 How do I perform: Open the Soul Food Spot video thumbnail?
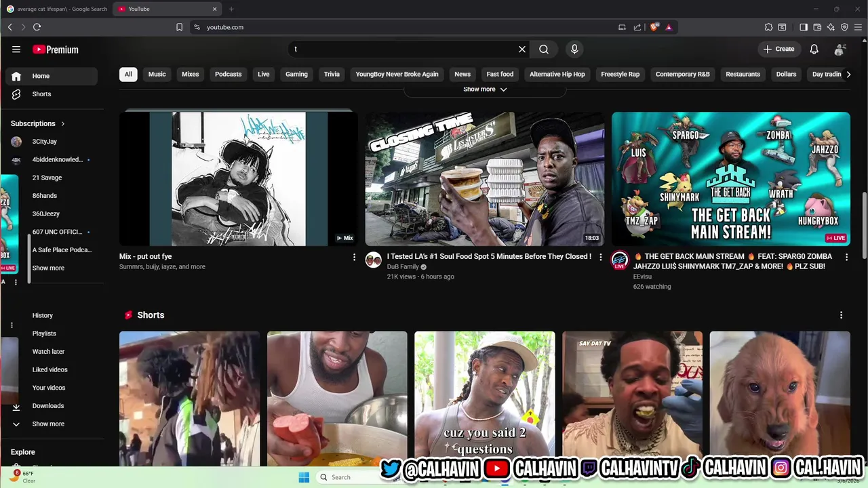click(x=485, y=179)
